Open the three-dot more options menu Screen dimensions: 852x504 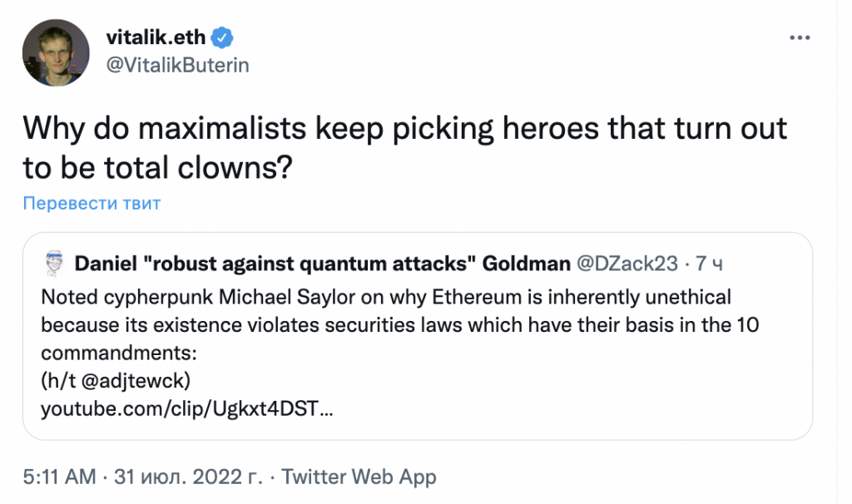click(800, 37)
